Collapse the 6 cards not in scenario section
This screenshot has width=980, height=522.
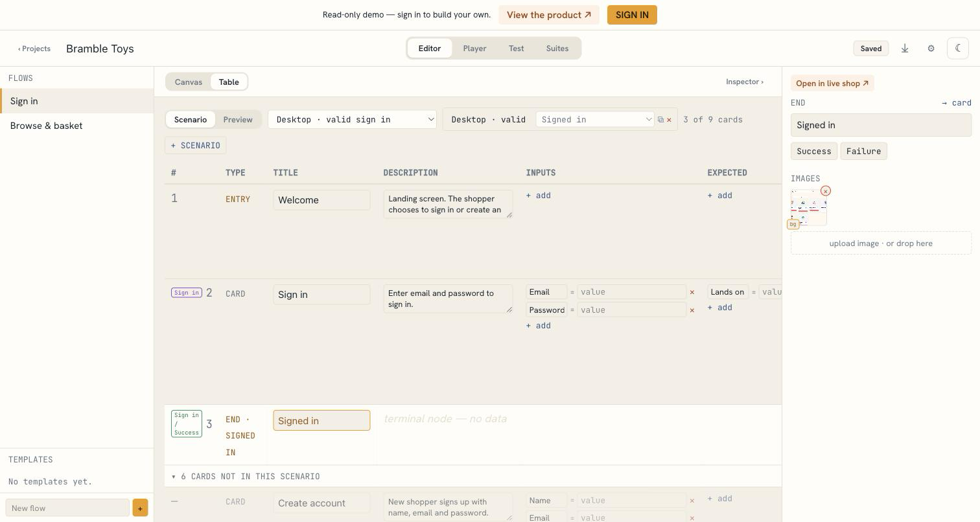point(246,477)
